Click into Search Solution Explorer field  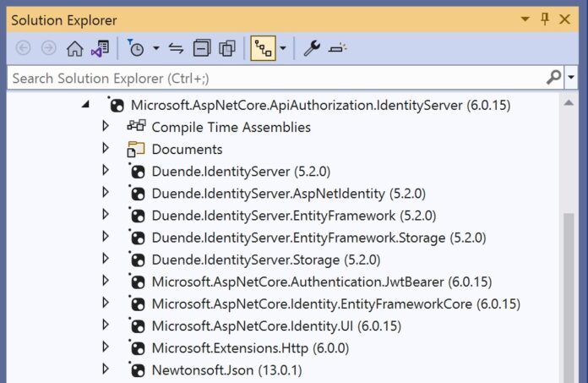coord(270,78)
